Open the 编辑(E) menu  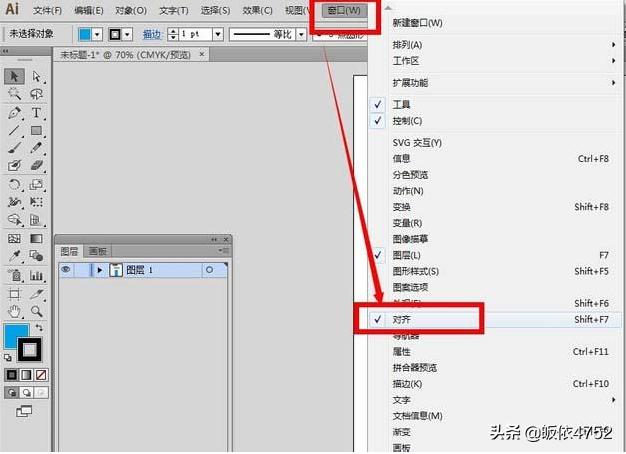pyautogui.click(x=89, y=10)
